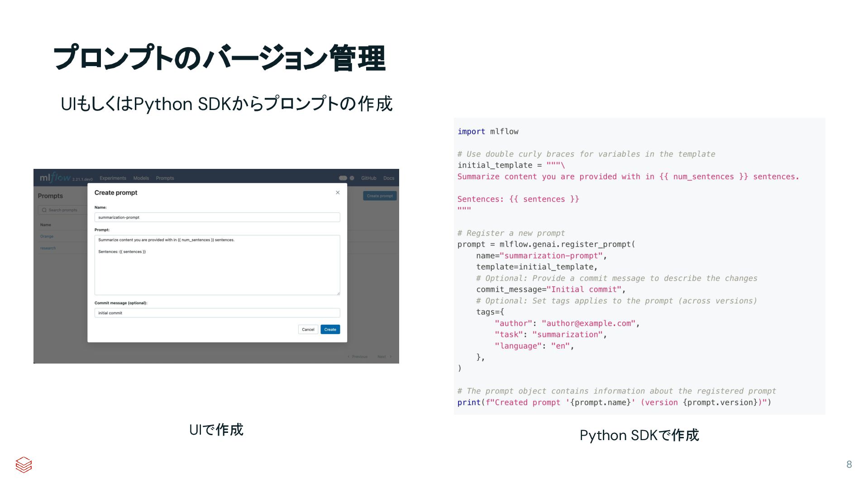Click the '# Register a new prompt' comment
868x489 pixels.
[511, 233]
